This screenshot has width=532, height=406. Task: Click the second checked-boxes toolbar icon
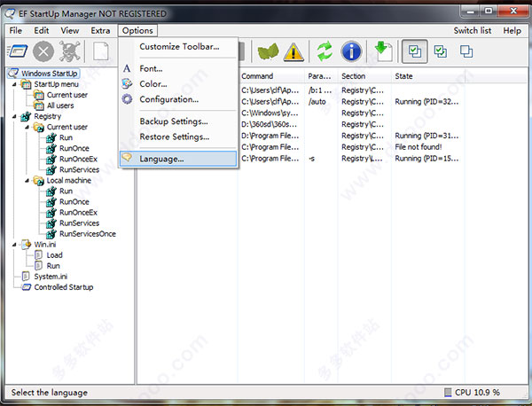point(441,51)
